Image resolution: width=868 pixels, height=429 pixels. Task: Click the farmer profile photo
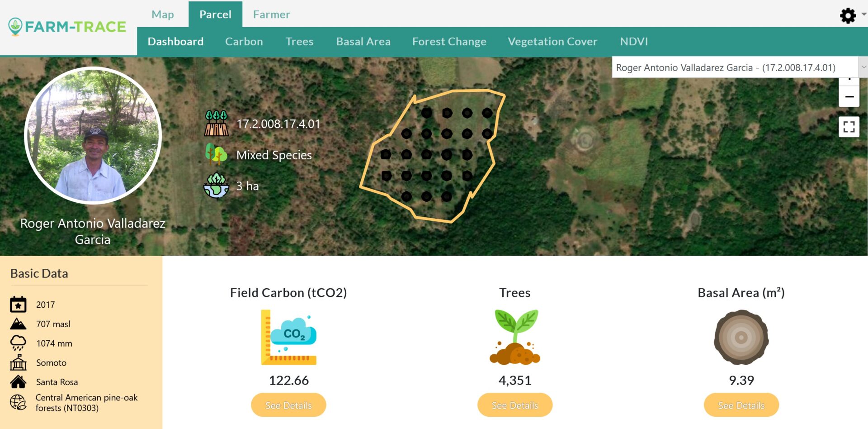tap(93, 136)
